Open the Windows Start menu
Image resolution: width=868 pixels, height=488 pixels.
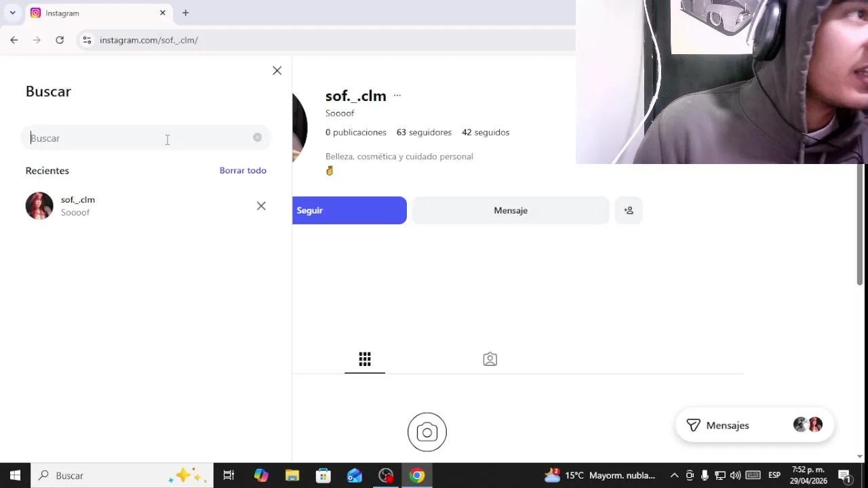(x=15, y=475)
